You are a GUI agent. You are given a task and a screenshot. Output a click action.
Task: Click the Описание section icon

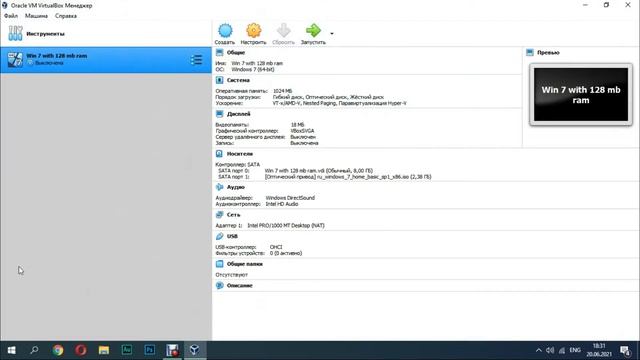220,285
